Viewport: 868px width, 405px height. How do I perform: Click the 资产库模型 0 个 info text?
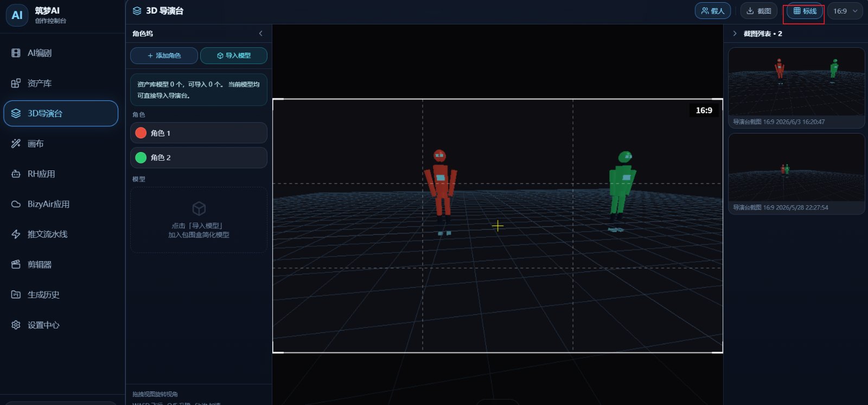[199, 90]
